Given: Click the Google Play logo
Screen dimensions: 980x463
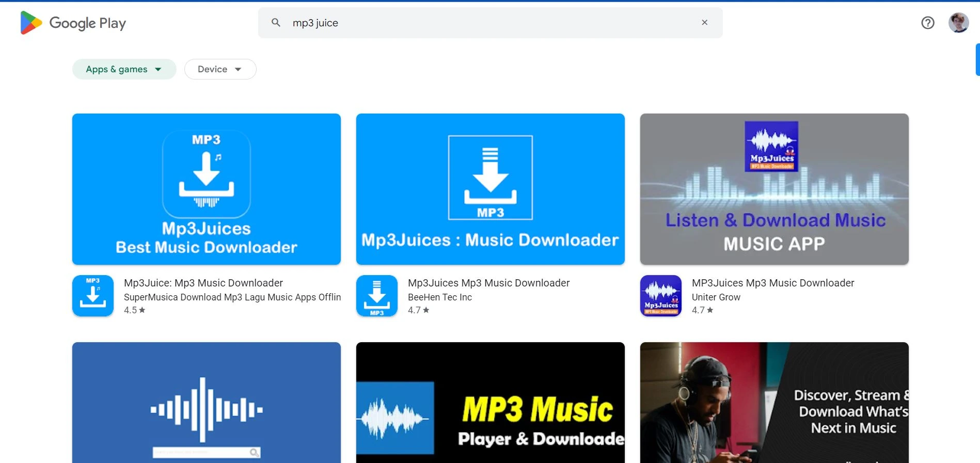Looking at the screenshot, I should tap(73, 23).
